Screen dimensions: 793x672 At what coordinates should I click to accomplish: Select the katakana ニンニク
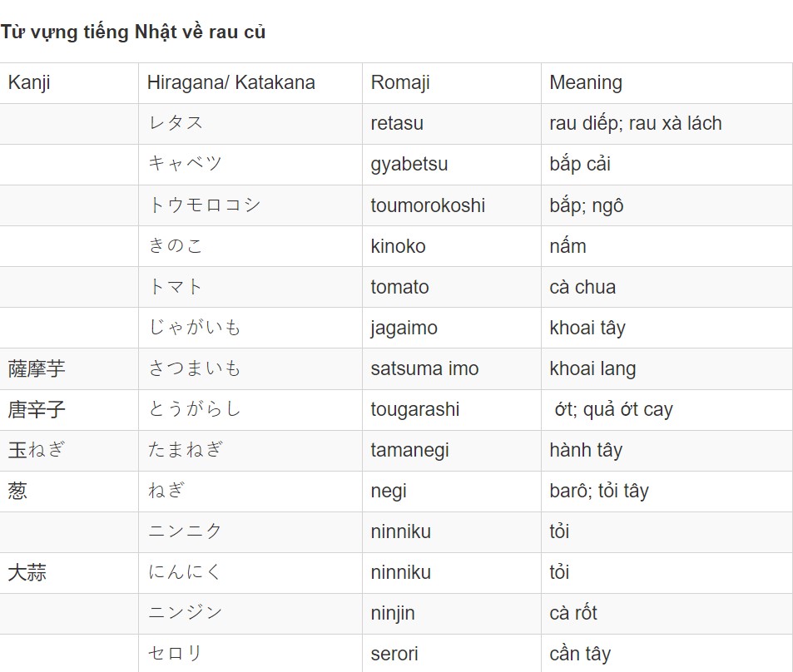pos(185,531)
